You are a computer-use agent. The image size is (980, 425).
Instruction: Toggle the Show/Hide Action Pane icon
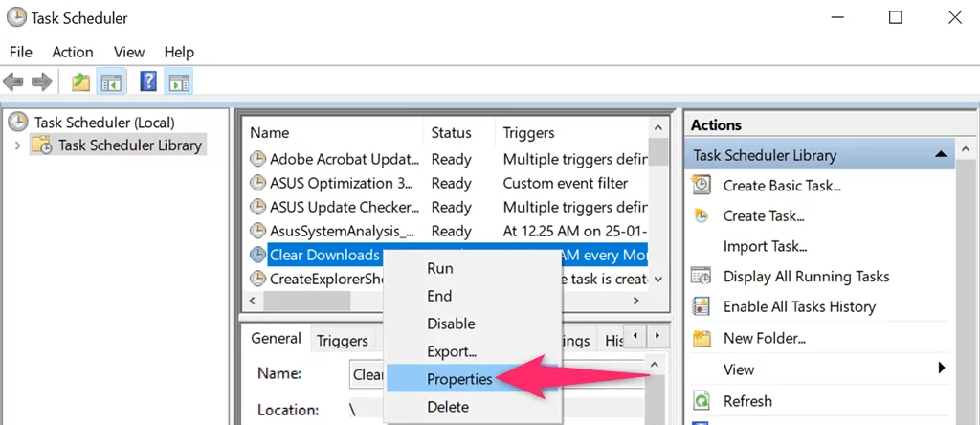tap(179, 82)
